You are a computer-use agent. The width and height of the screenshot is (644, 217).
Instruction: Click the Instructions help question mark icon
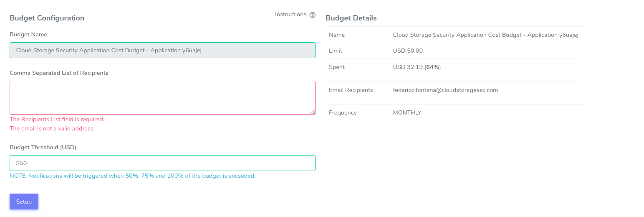pyautogui.click(x=312, y=15)
